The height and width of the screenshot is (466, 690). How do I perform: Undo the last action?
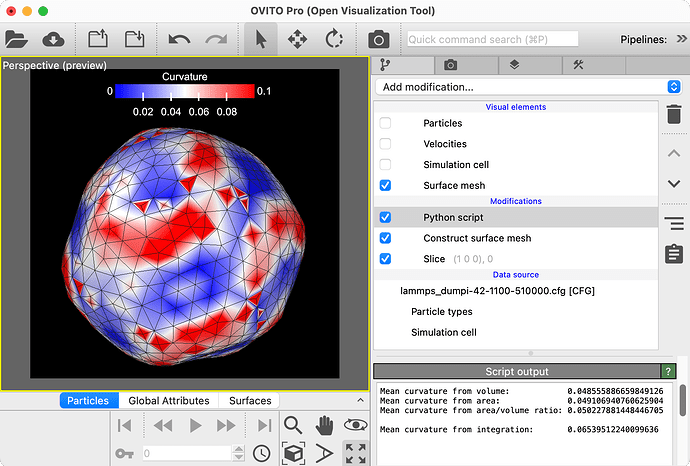pos(179,40)
